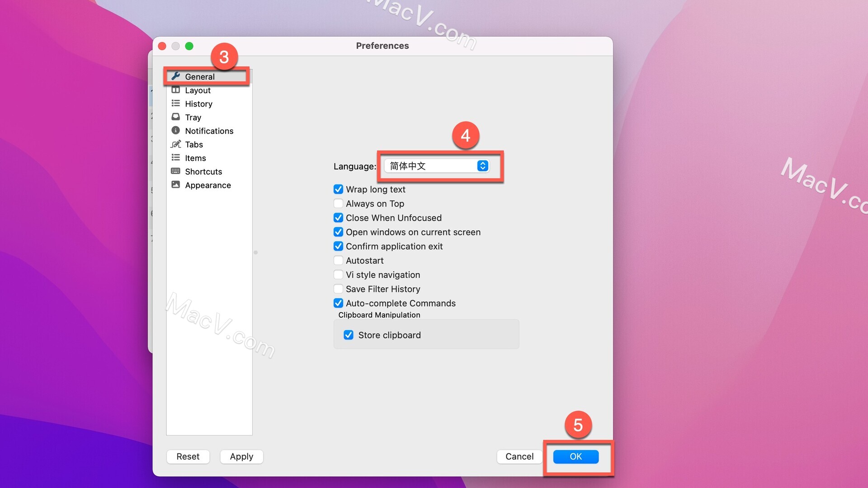
Task: Open the History preferences section
Action: pos(198,103)
